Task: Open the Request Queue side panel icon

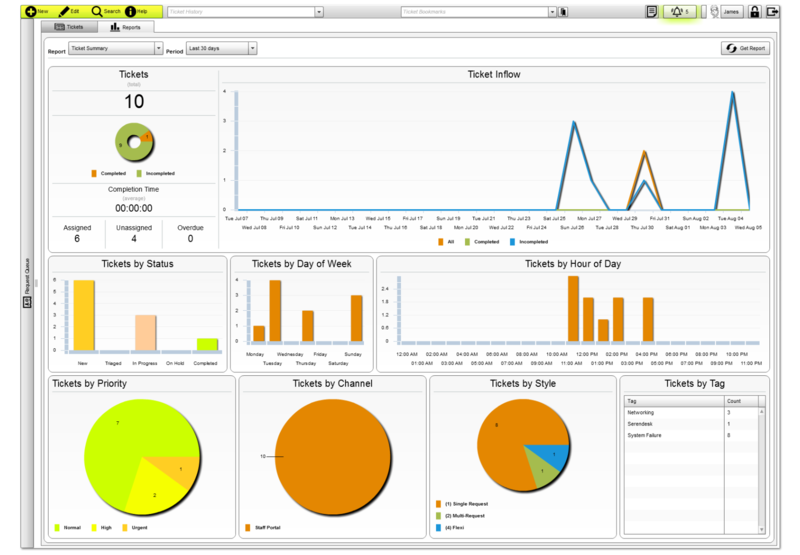Action: [x=27, y=302]
